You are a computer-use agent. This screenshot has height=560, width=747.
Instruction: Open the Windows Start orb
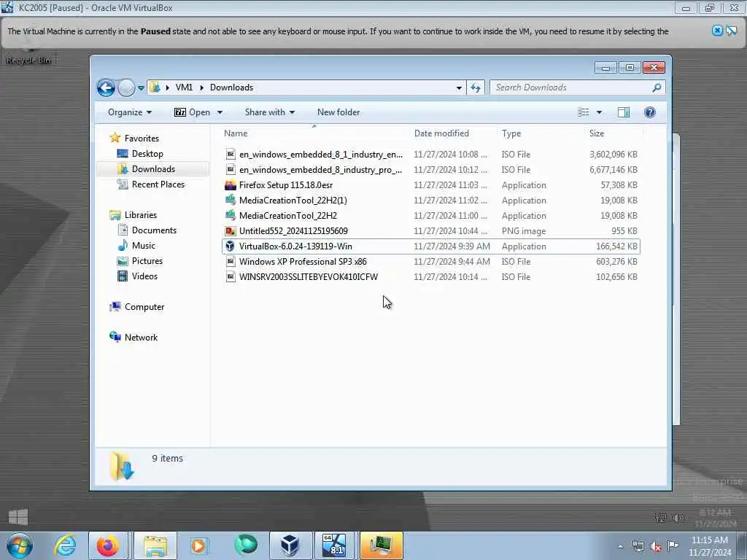coord(20,545)
